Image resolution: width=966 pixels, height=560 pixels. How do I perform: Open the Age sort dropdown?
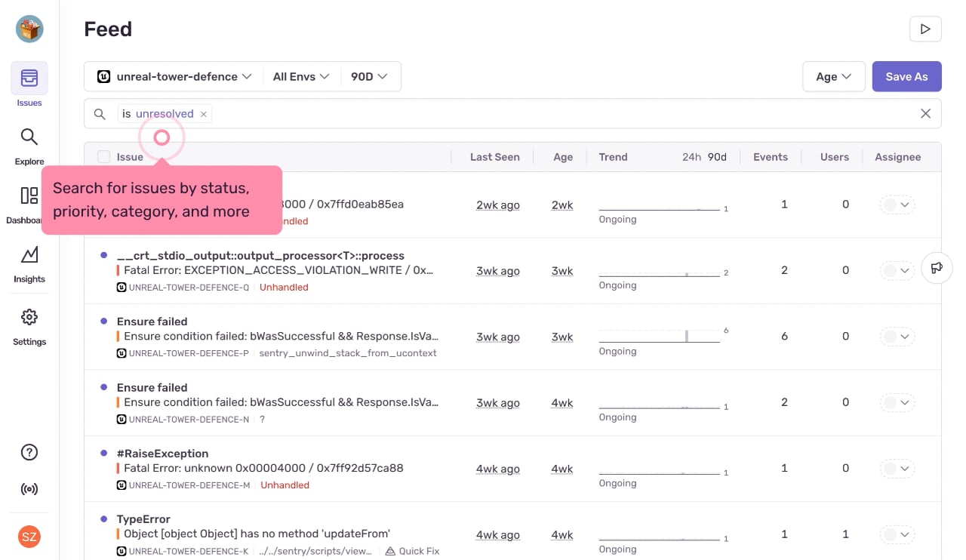pos(834,76)
